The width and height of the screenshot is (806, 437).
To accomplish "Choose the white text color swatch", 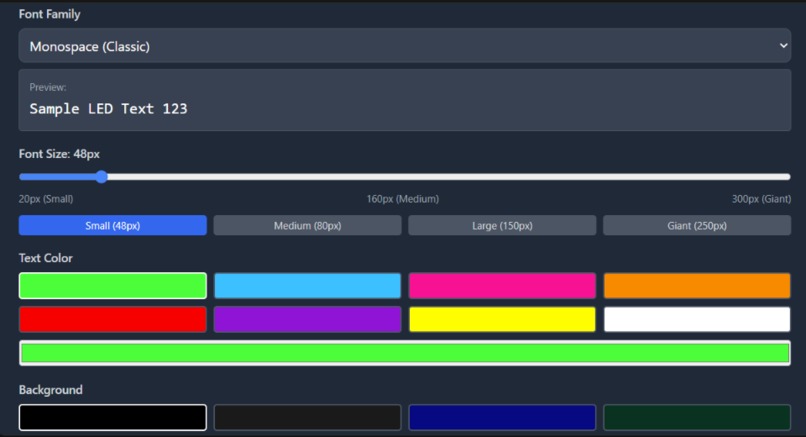I will coord(697,319).
